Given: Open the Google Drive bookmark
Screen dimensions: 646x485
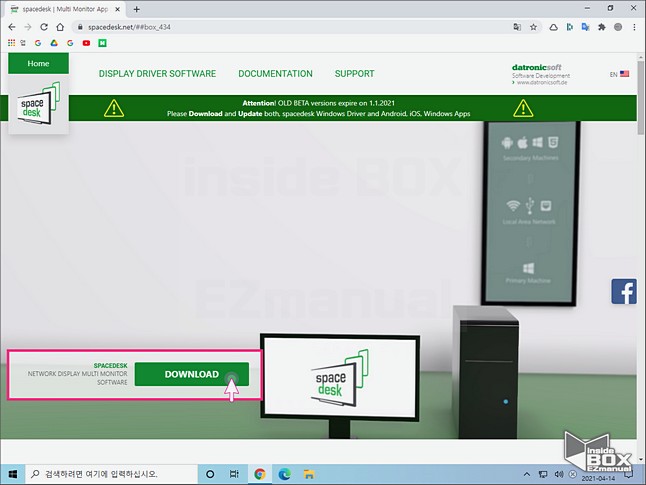Looking at the screenshot, I should [54, 43].
